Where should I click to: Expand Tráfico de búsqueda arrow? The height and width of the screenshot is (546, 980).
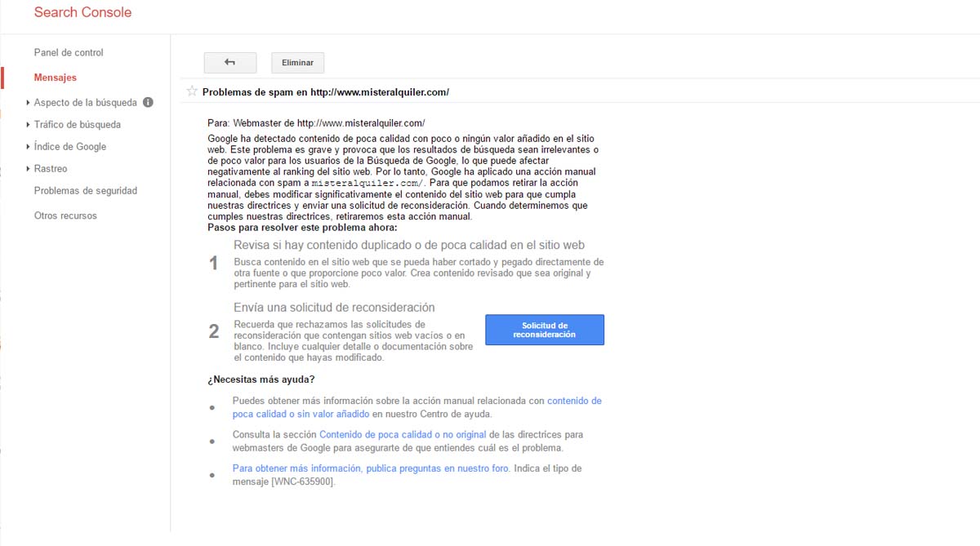pyautogui.click(x=28, y=125)
